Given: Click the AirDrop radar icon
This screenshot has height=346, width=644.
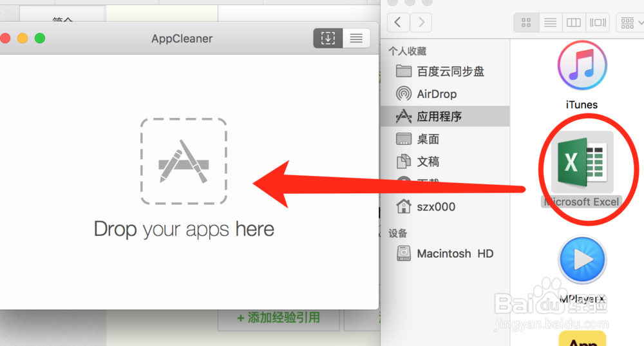Looking at the screenshot, I should (x=404, y=93).
